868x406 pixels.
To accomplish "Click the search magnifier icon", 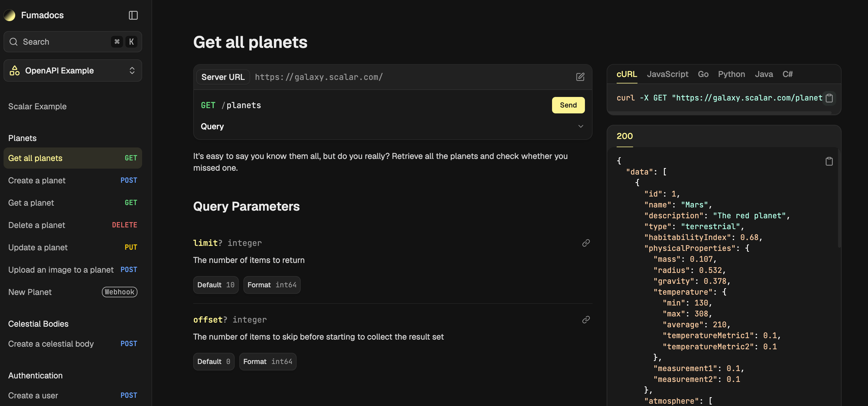I will 14,42.
